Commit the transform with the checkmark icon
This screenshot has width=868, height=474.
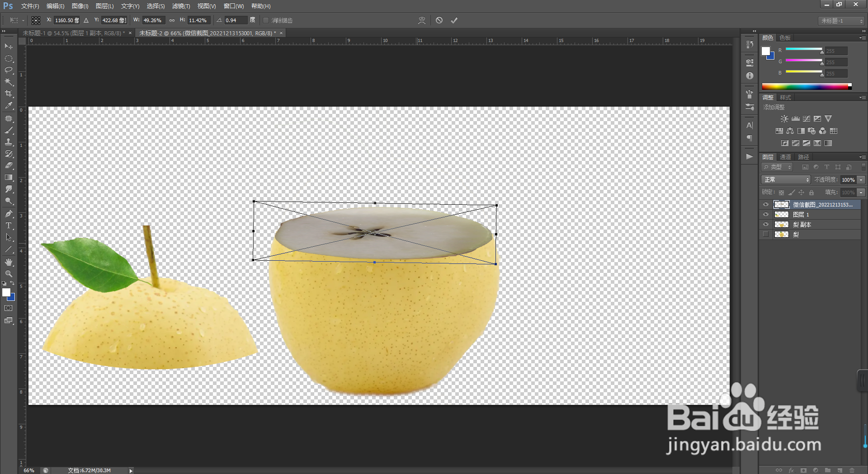pos(454,20)
